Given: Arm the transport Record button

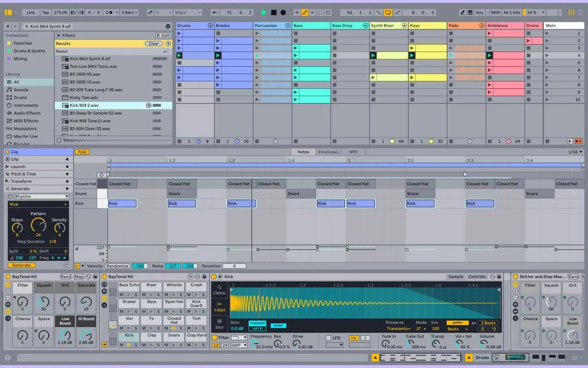Looking at the screenshot, I should [283, 12].
